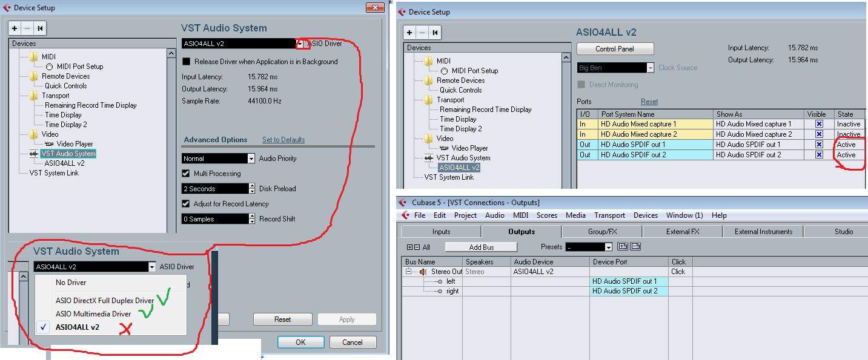Screen dimensions: 868x360
Task: Click MIDI folder icon in right Device Setup tree
Action: coord(429,61)
